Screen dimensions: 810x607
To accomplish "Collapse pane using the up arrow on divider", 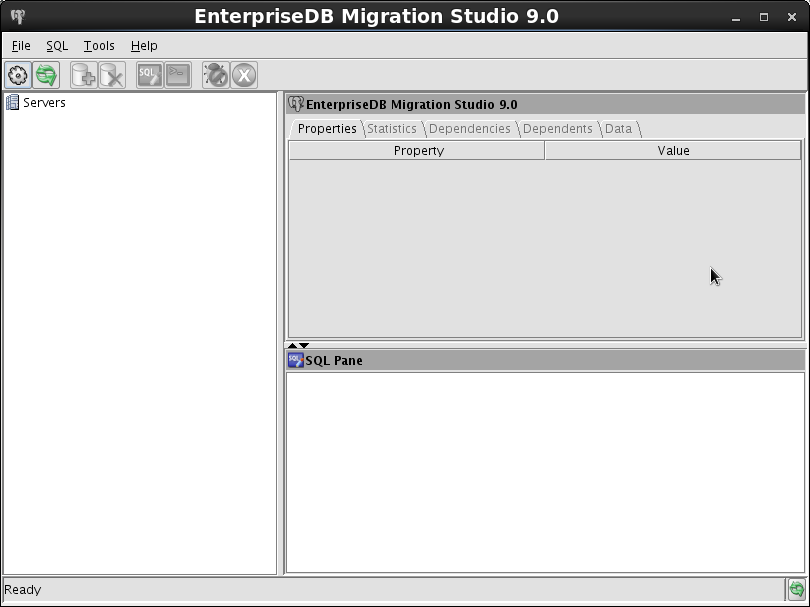I will pos(292,345).
